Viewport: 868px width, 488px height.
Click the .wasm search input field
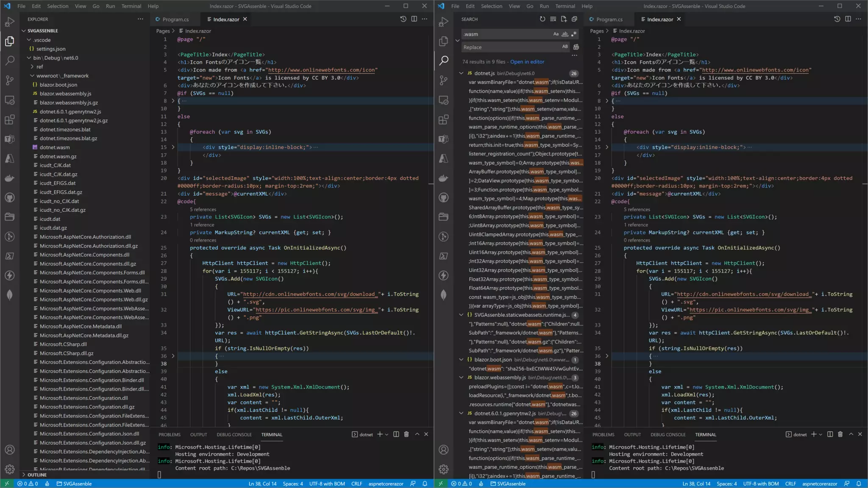504,34
